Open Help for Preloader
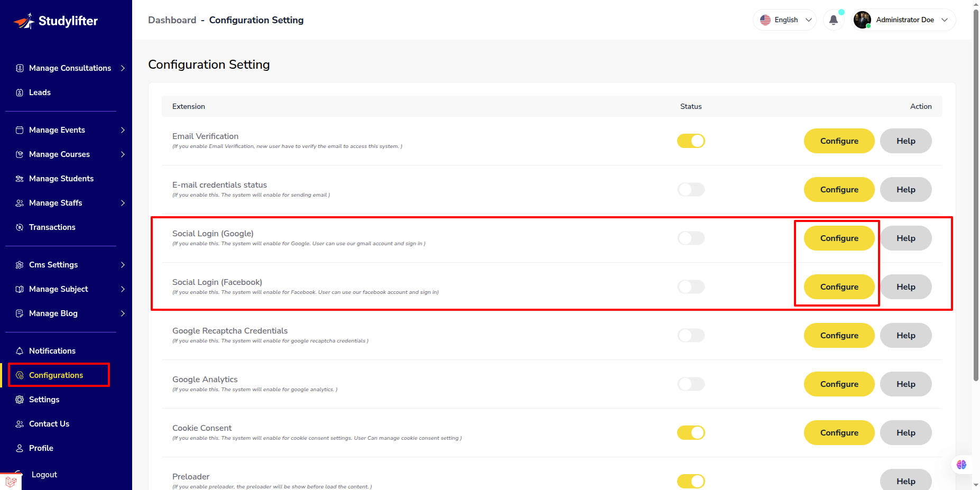 [x=905, y=480]
